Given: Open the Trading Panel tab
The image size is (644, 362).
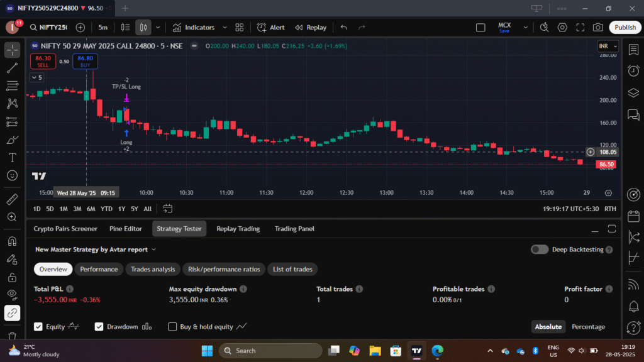Looking at the screenshot, I should 294,229.
